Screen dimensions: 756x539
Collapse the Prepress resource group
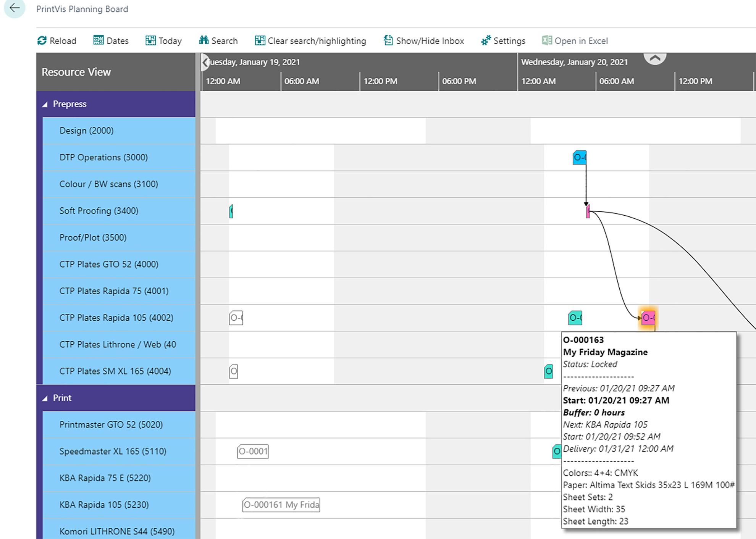45,104
